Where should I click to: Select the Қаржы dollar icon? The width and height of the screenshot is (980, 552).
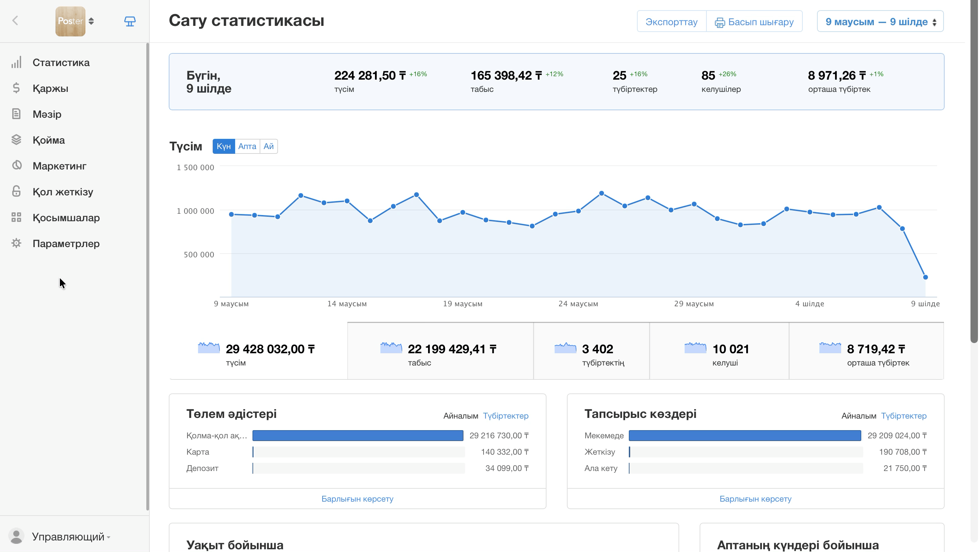(16, 88)
